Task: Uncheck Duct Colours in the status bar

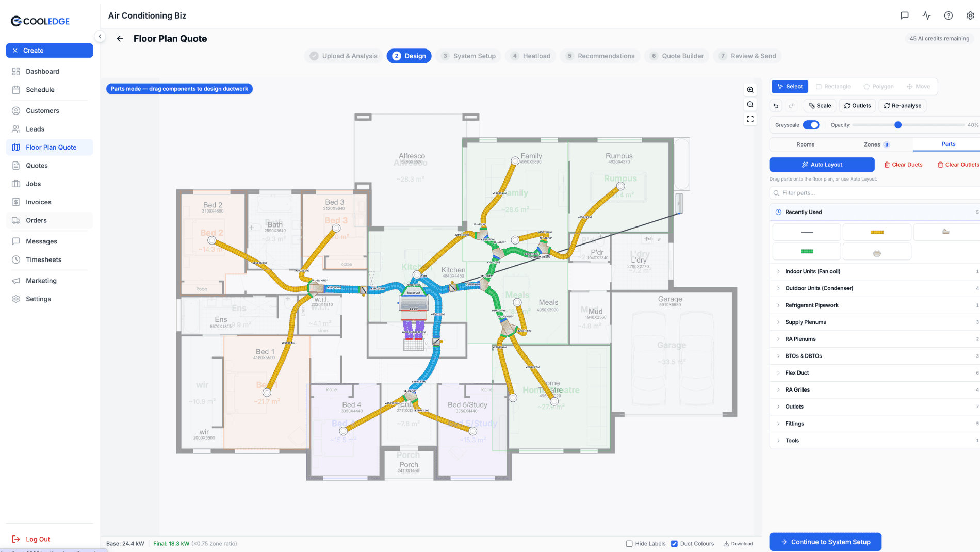Action: click(x=674, y=543)
